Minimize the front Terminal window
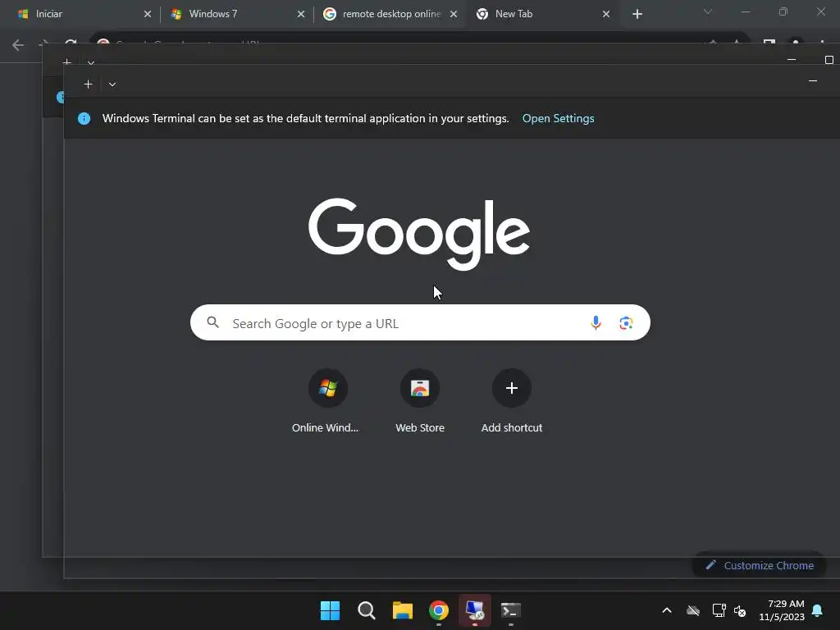Screen dimensions: 840x630 (813, 81)
